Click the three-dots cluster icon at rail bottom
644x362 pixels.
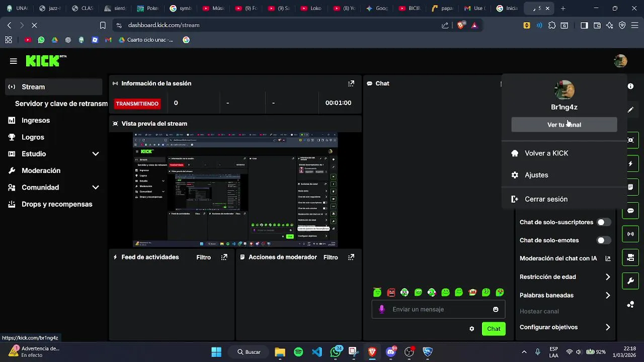(630, 305)
